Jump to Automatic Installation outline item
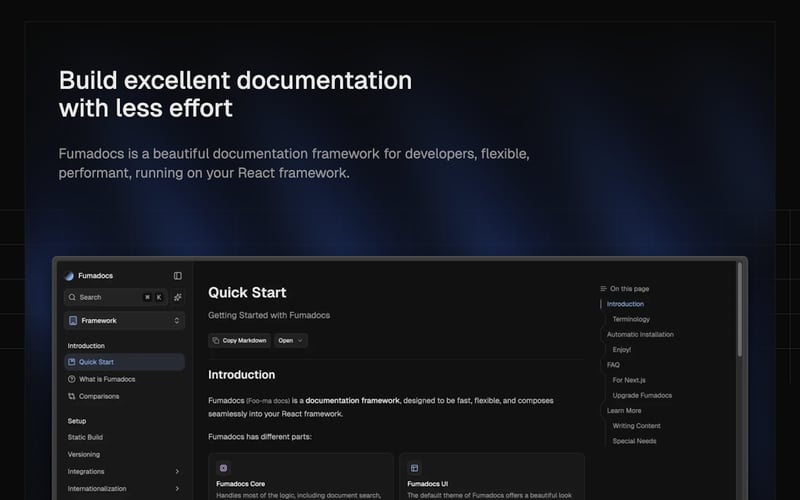Screen dimensions: 800x500 (x=640, y=335)
